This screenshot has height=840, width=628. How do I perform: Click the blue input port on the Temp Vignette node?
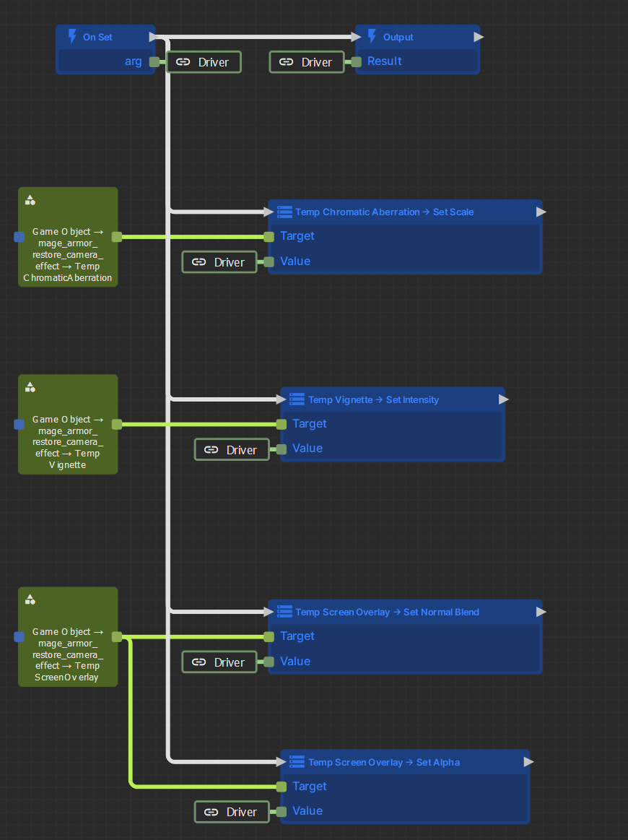click(19, 424)
